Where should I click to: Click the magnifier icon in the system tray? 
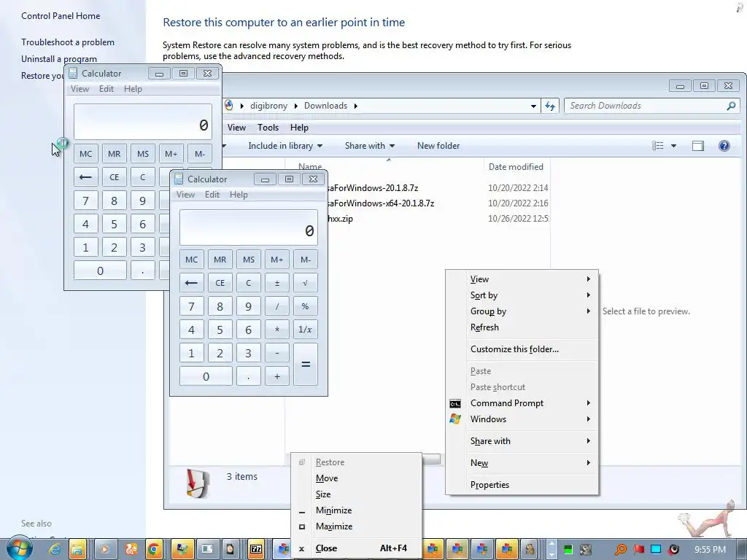coord(620,550)
